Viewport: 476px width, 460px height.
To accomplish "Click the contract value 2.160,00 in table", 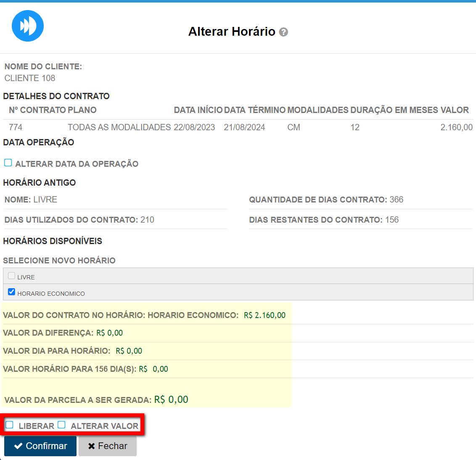I will point(456,127).
